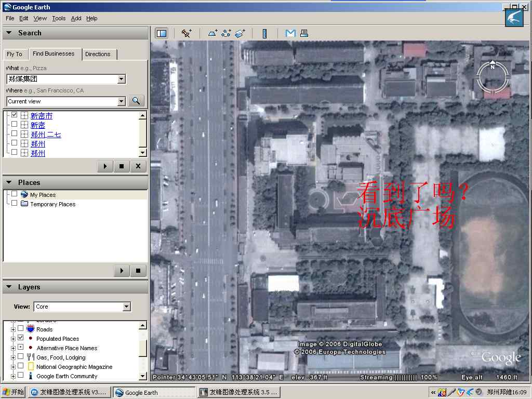The height and width of the screenshot is (399, 532).
Task: Clear search results with the X button
Action: point(138,166)
